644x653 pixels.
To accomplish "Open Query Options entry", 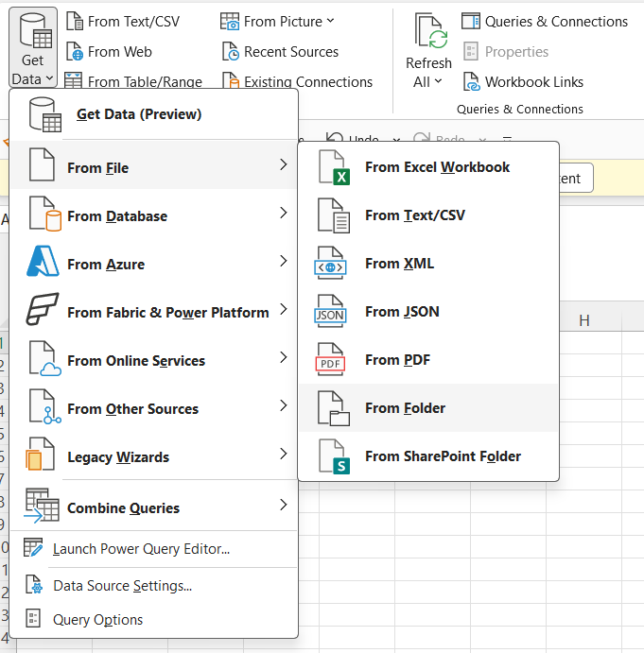I will point(153,620).
